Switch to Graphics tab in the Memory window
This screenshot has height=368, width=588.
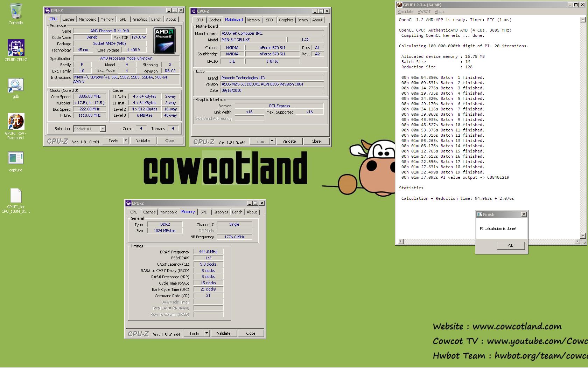pos(221,212)
